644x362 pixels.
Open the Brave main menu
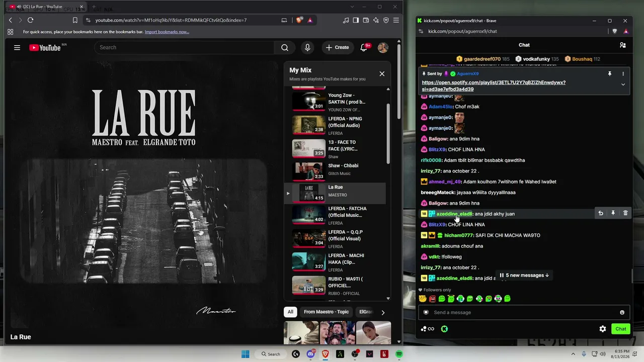(396, 20)
